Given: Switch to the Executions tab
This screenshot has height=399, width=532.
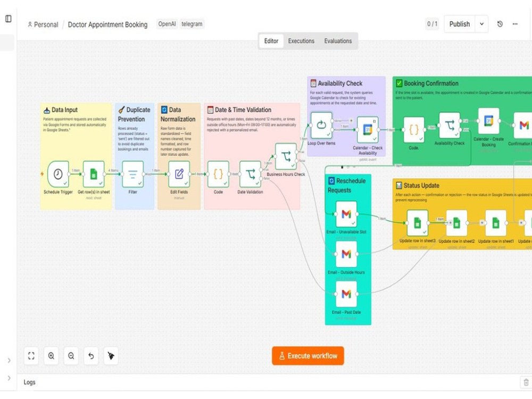Looking at the screenshot, I should coord(301,41).
